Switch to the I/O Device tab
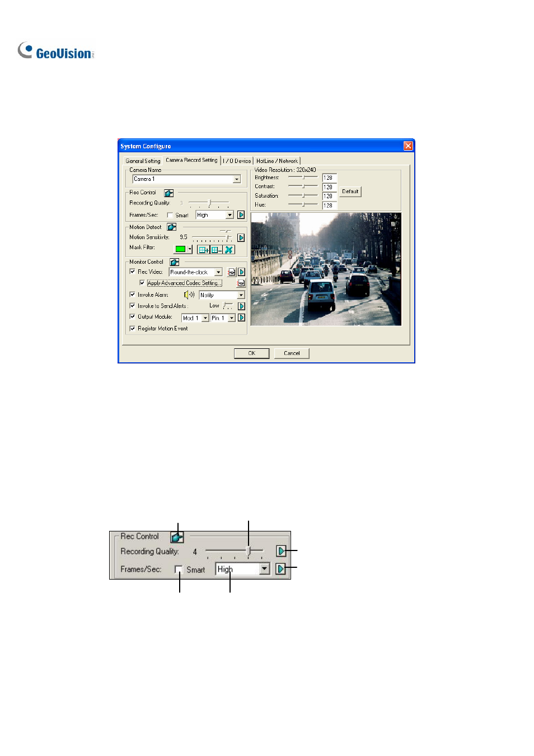Image resolution: width=534 pixels, height=756 pixels. click(x=237, y=161)
